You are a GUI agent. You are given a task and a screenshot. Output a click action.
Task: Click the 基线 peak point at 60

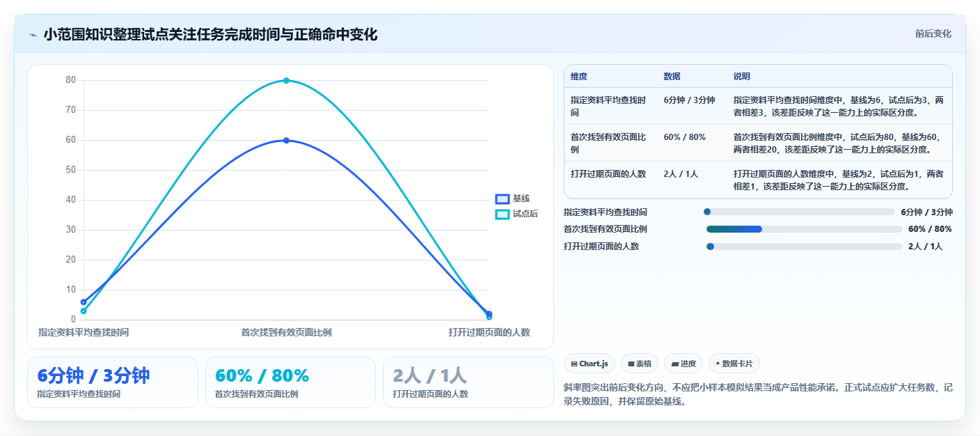pos(286,141)
